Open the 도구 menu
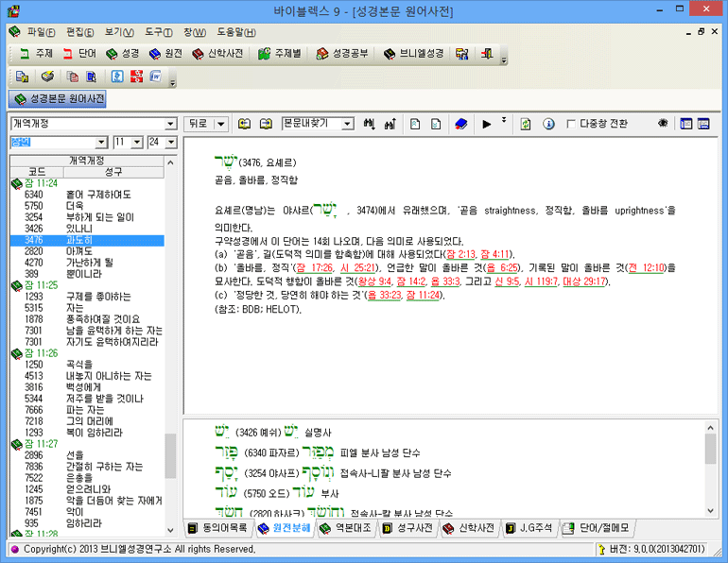This screenshot has height=563, width=728. coord(158,32)
